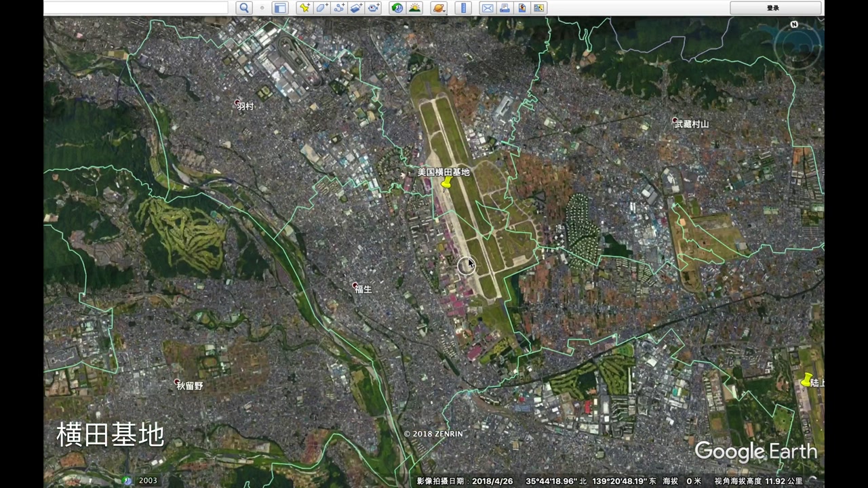The width and height of the screenshot is (868, 488).
Task: Click the save image icon
Action: tap(521, 8)
